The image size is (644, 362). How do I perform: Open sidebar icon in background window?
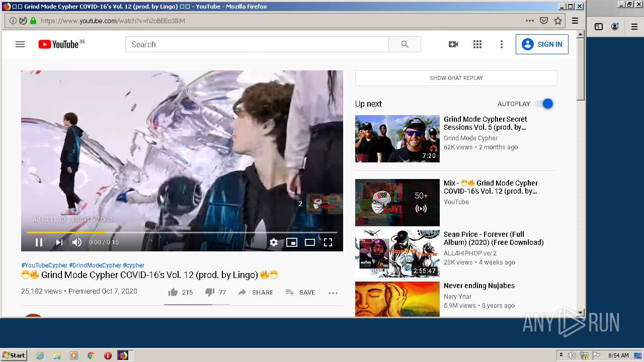point(599,27)
